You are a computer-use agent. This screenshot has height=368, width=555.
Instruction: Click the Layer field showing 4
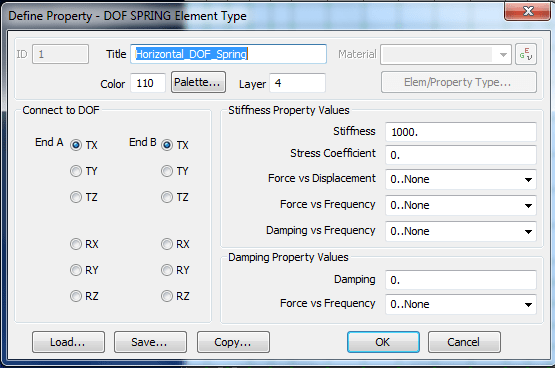pyautogui.click(x=297, y=83)
